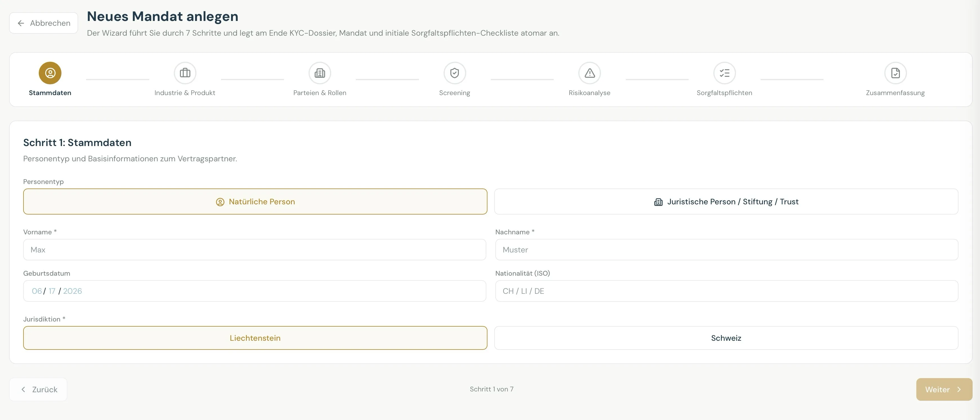Open the Stammdaten step icon
The width and height of the screenshot is (980, 420).
tap(50, 73)
